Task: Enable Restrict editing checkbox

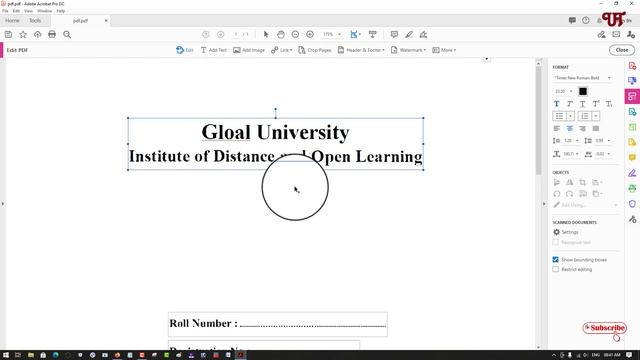Action: click(556, 269)
